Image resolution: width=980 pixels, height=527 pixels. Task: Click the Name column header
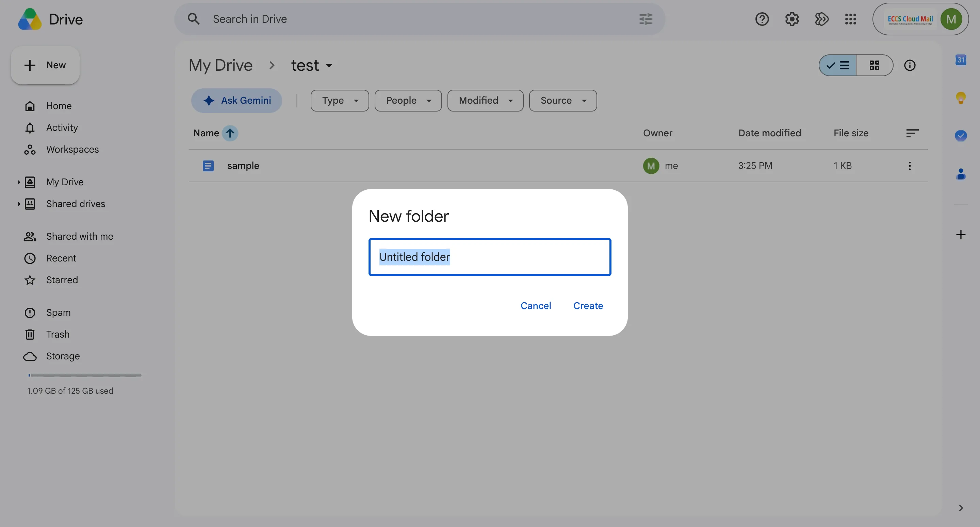pyautogui.click(x=206, y=133)
